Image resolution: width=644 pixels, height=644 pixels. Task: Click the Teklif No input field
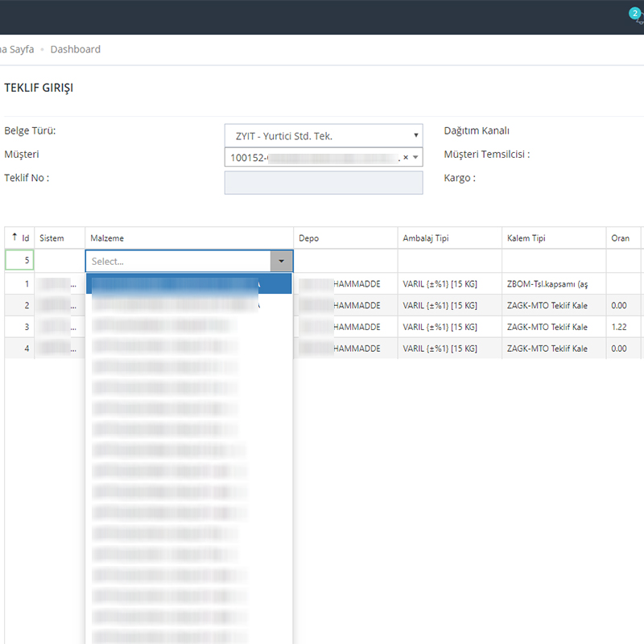[324, 183]
